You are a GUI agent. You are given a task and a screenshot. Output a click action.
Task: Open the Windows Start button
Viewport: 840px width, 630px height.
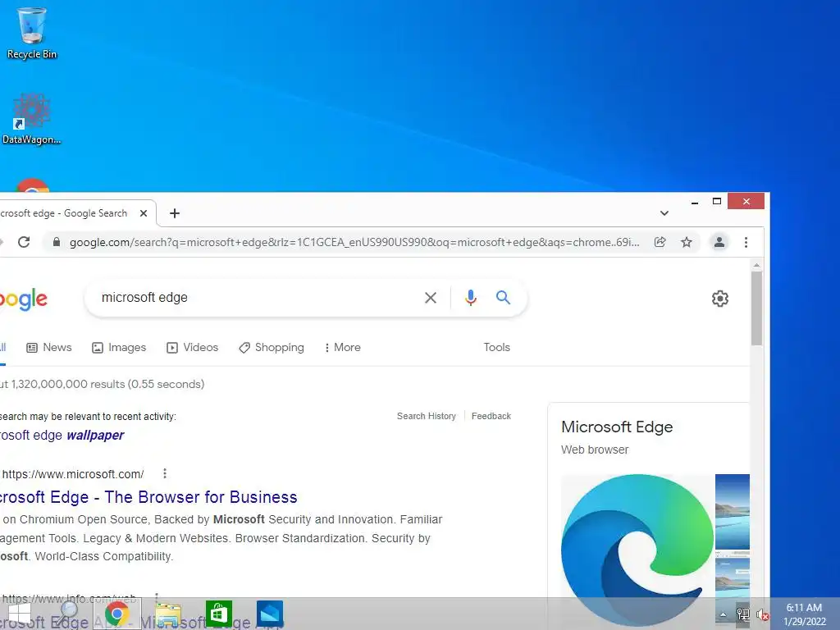20,614
